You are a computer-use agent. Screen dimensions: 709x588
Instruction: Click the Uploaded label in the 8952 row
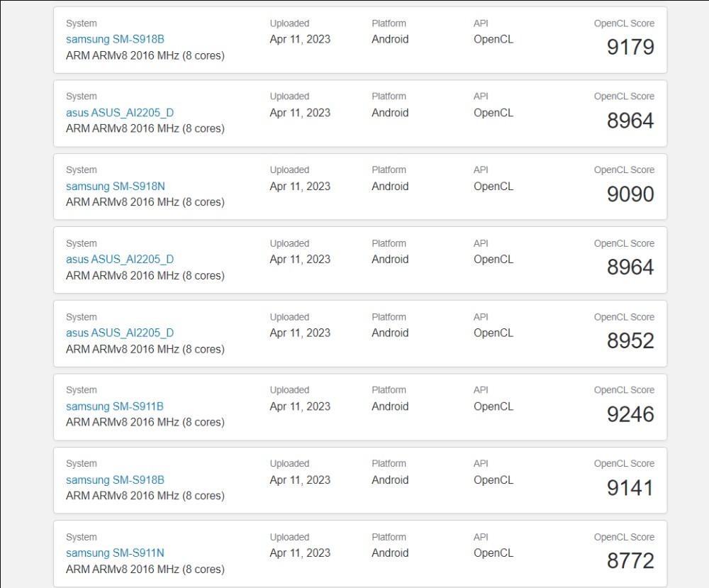[289, 317]
